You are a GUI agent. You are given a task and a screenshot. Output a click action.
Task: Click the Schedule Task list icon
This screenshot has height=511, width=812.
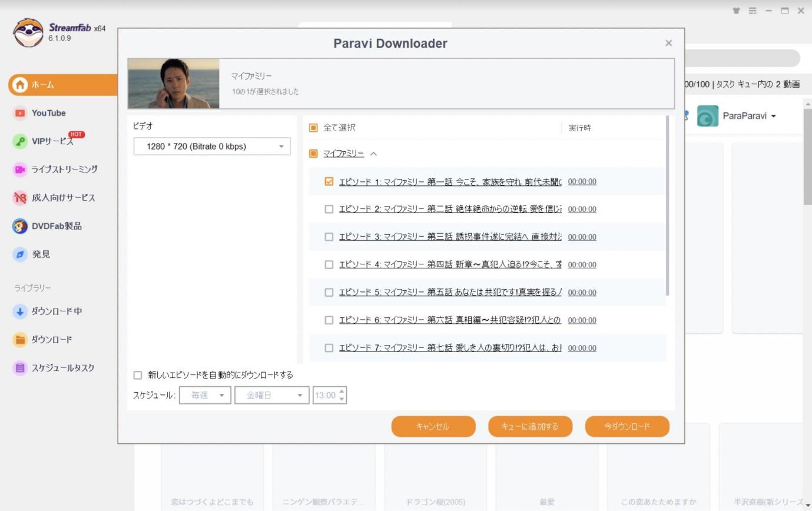(20, 368)
